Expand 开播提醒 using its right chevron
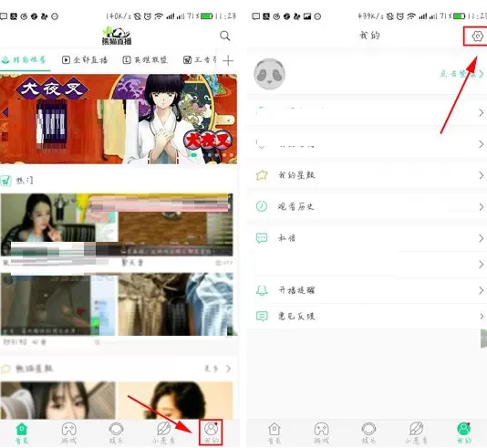Screen dimensions: 487x448 tap(482, 290)
